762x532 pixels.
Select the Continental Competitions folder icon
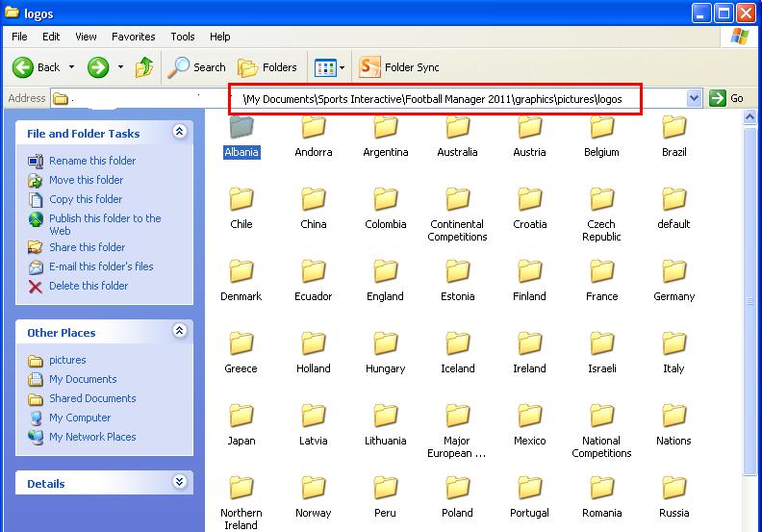click(x=457, y=199)
